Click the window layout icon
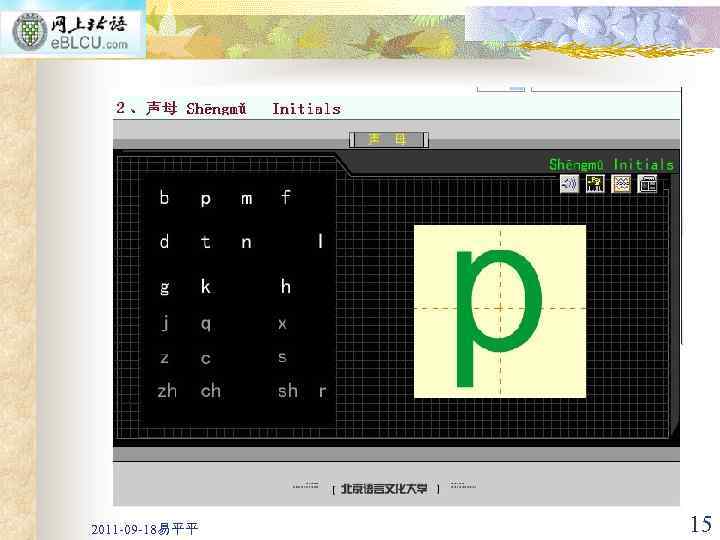Screen dimensions: 720x540 (647, 184)
